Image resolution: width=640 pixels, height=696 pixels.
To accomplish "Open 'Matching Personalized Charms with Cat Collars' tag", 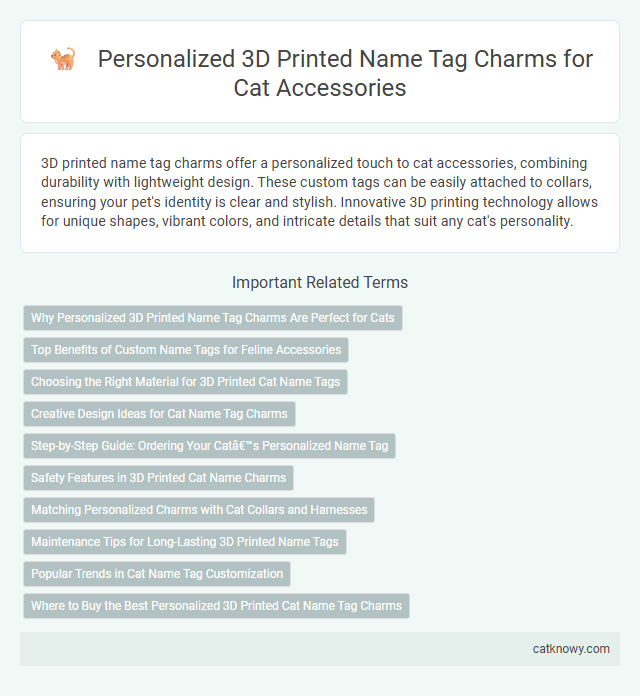I will click(199, 510).
